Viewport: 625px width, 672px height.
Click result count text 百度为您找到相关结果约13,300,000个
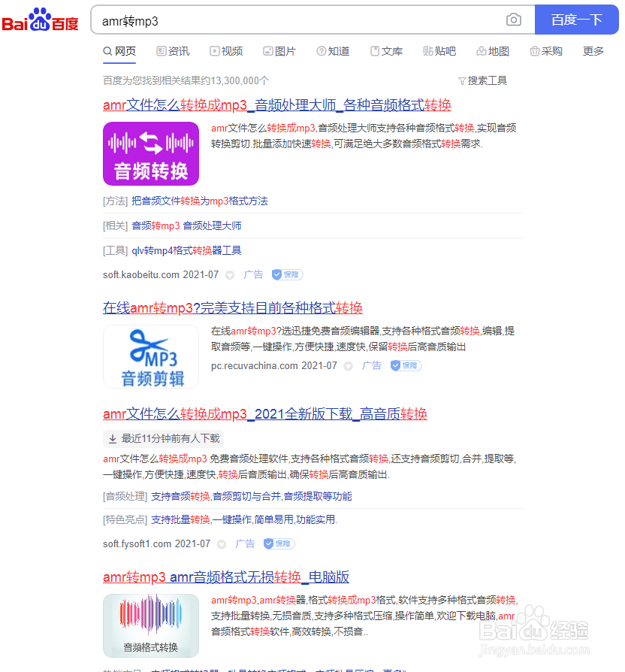[x=186, y=80]
